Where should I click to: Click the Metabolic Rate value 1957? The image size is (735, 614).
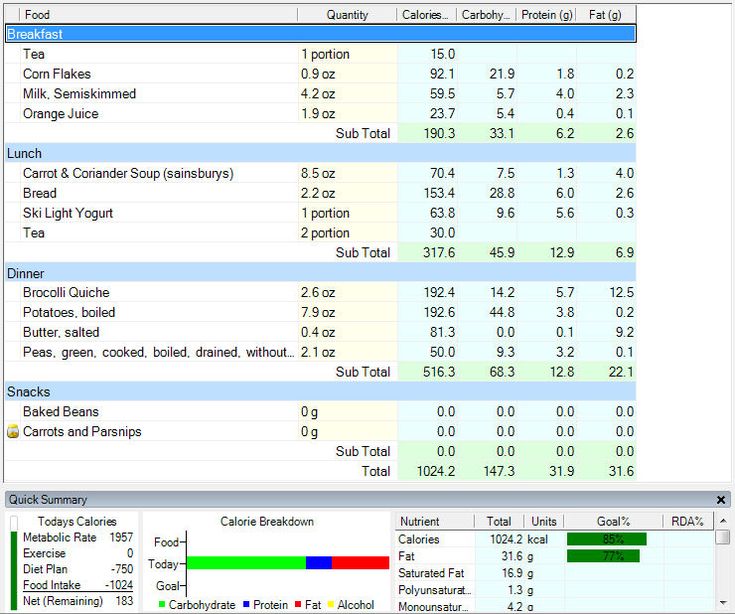point(121,537)
